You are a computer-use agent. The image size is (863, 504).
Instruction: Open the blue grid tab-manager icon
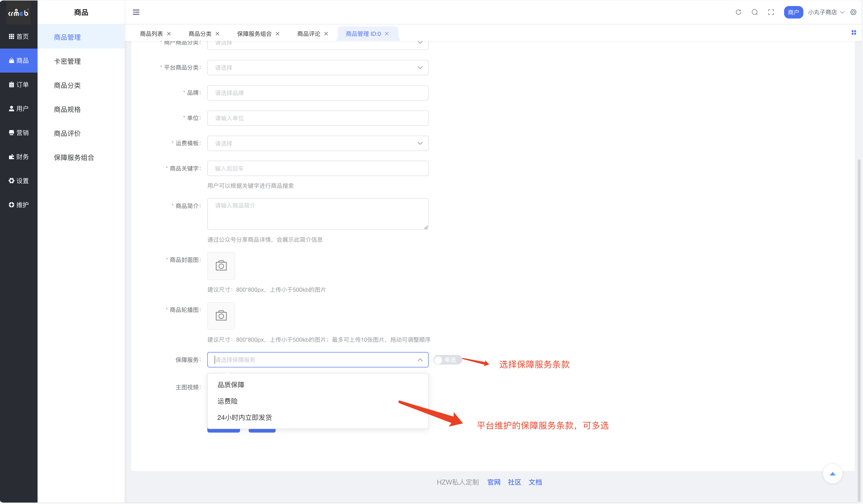point(853,32)
